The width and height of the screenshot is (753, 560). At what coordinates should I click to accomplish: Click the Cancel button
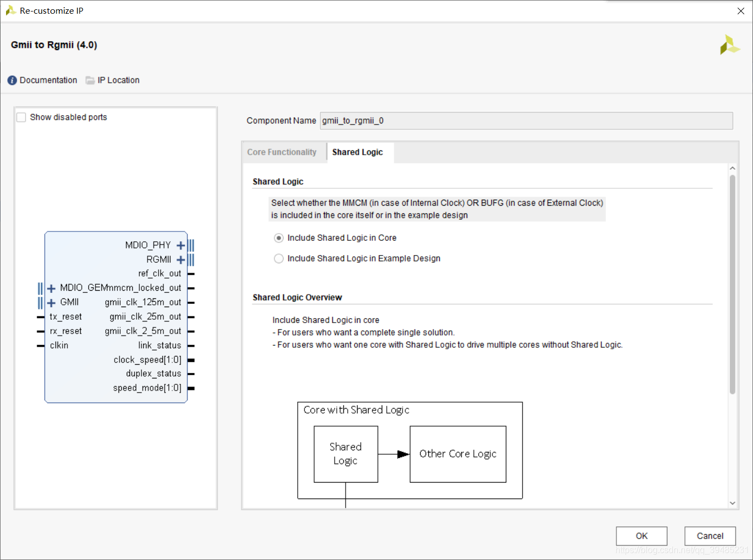pos(710,536)
